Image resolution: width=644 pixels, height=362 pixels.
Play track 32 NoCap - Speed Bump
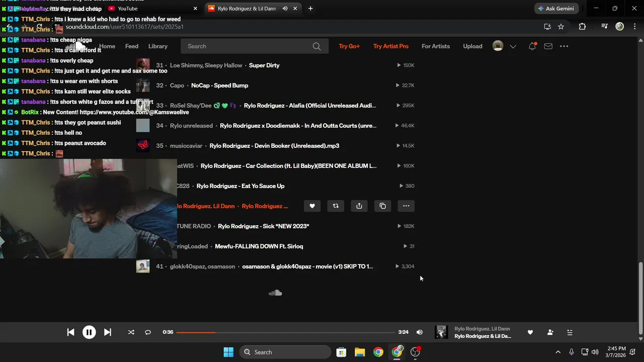pyautogui.click(x=219, y=85)
